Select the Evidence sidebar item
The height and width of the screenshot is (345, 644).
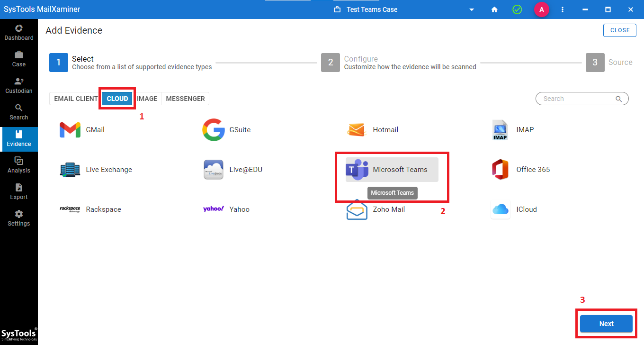[19, 139]
